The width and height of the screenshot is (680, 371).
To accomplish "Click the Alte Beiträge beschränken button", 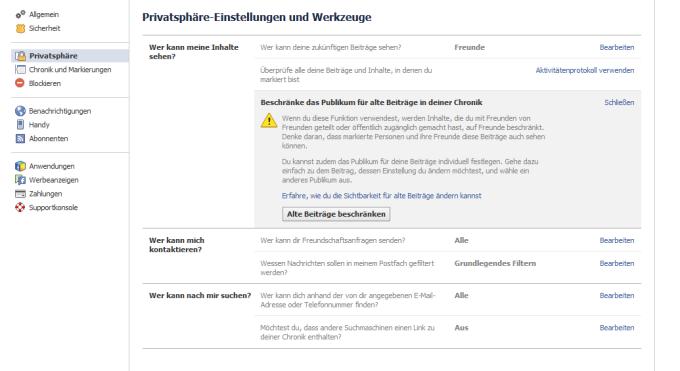I will 336,214.
